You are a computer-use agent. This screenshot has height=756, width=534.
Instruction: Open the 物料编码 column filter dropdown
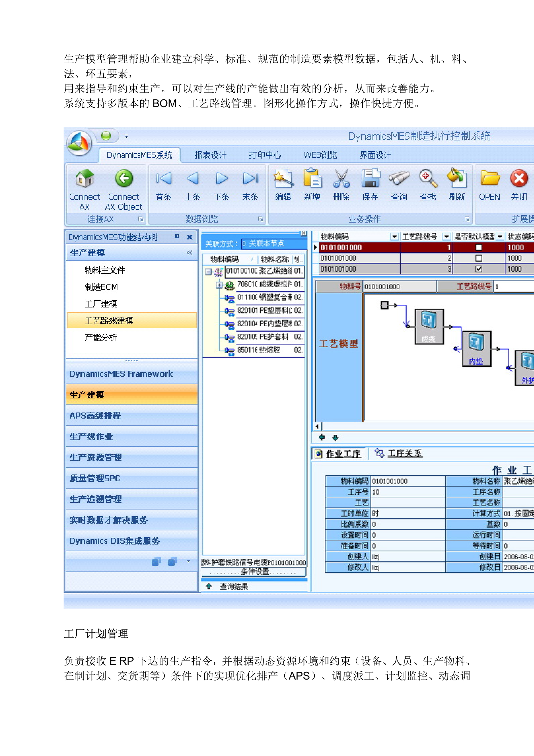(x=394, y=237)
